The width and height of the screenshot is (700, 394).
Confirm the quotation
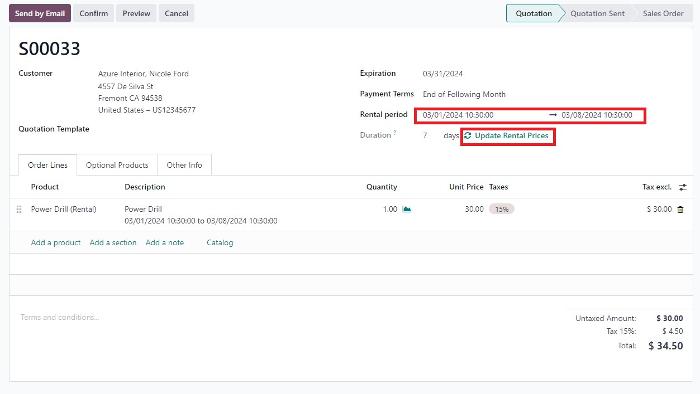pyautogui.click(x=94, y=13)
